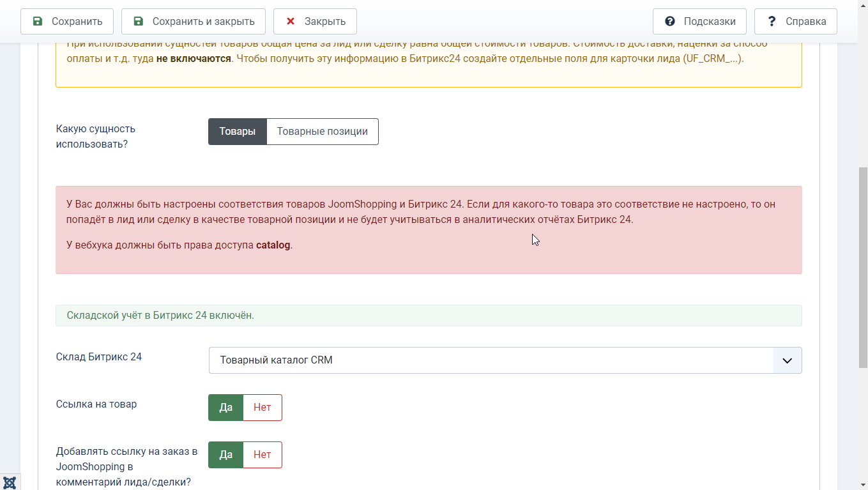868x490 pixels.
Task: Enable adding order link via Да
Action: [226, 455]
